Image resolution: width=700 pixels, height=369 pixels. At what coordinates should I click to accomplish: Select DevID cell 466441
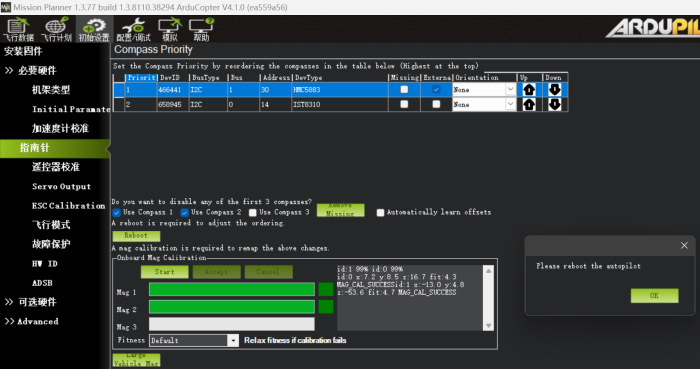[173, 90]
